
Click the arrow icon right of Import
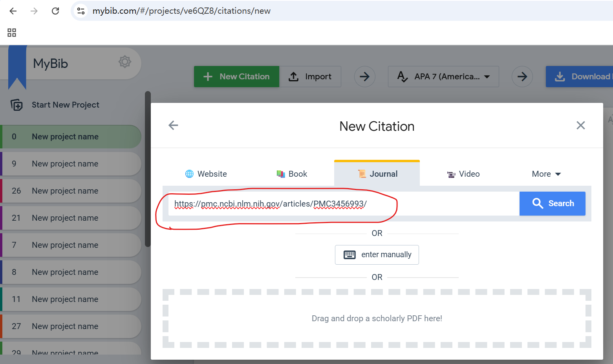[364, 77]
